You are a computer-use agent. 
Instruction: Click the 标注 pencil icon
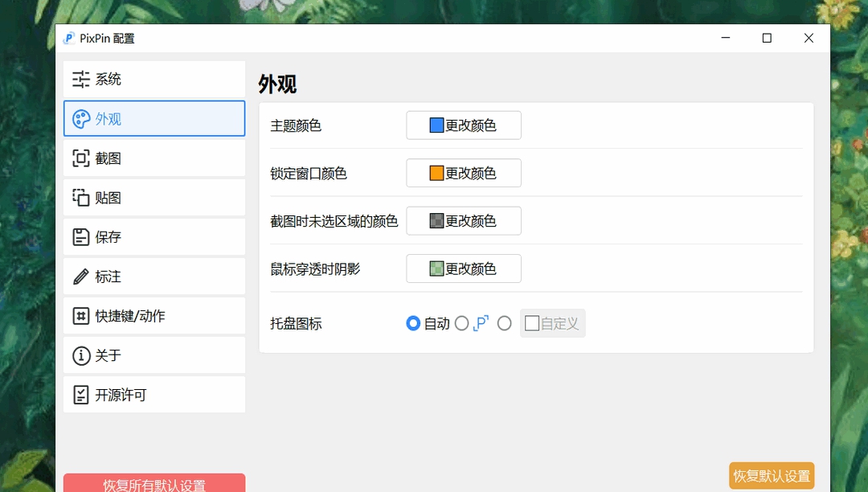click(x=81, y=277)
